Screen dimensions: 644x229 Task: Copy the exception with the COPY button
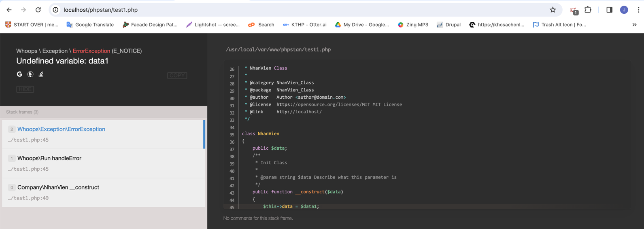[177, 75]
